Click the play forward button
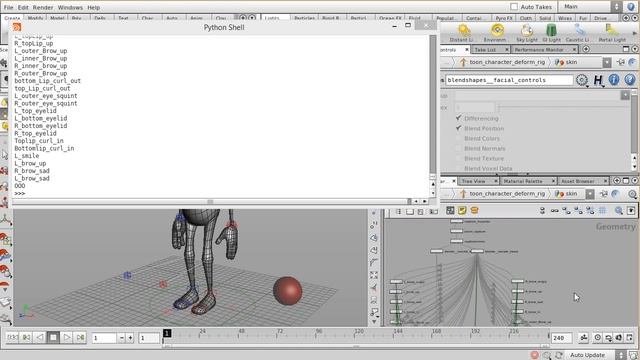 point(67,337)
